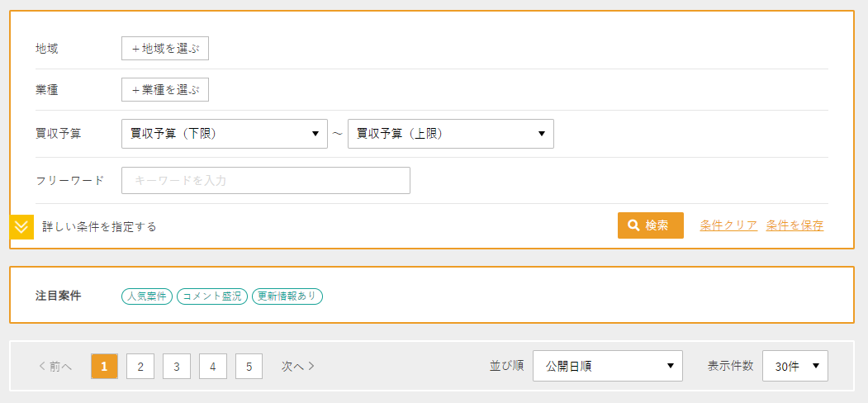Navigate to page 5
The image size is (868, 403).
pyautogui.click(x=249, y=367)
